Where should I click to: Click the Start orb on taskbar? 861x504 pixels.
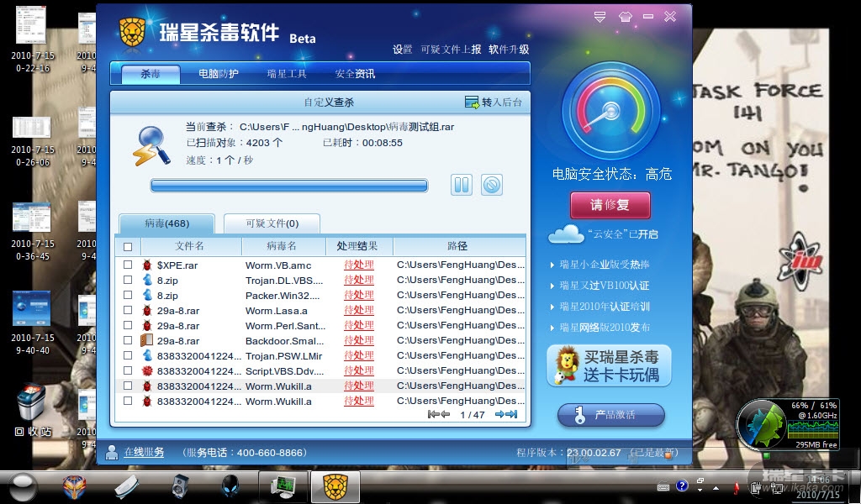(23, 487)
